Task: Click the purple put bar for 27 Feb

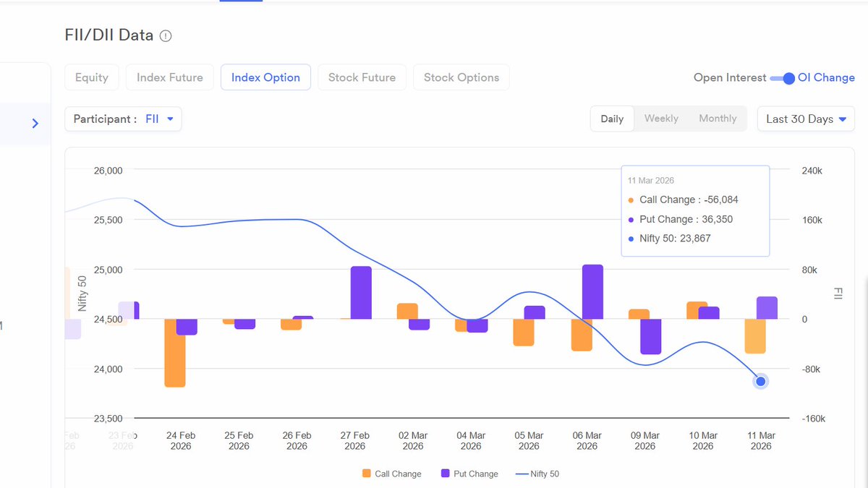Action: coord(361,293)
